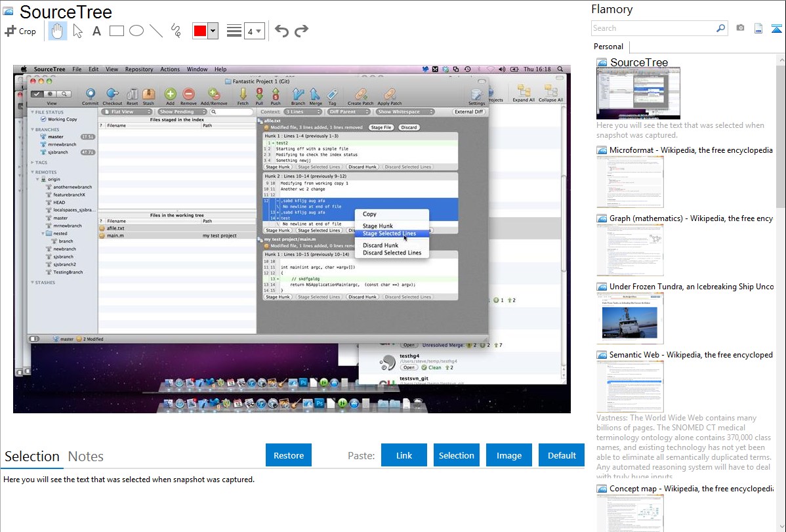Open the Flat View dropdown in SourceTree
The width and height of the screenshot is (786, 532).
point(127,112)
